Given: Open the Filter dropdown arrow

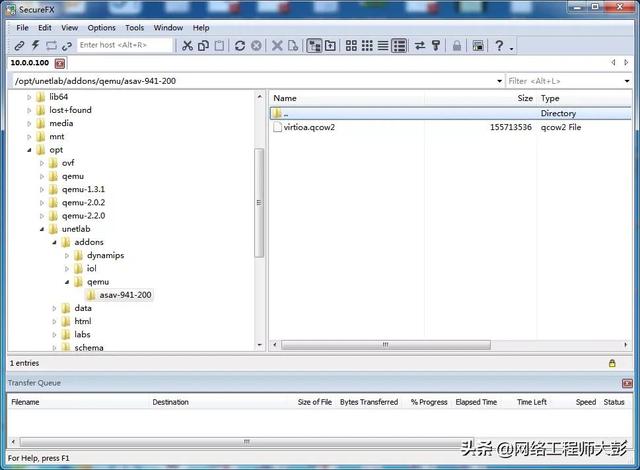Looking at the screenshot, I should pos(627,81).
